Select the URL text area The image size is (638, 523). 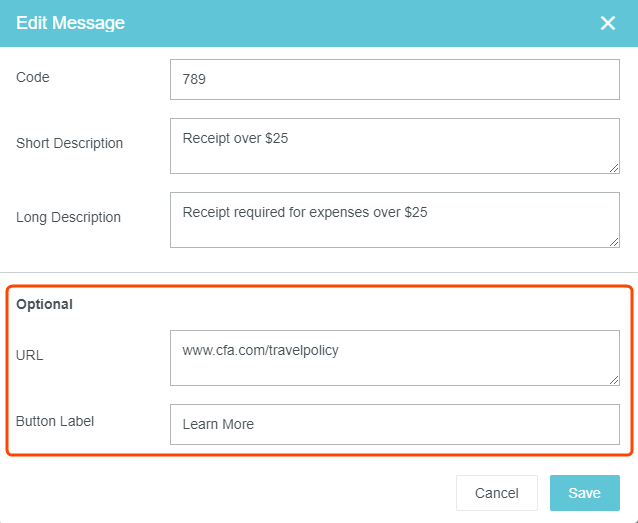coord(394,358)
